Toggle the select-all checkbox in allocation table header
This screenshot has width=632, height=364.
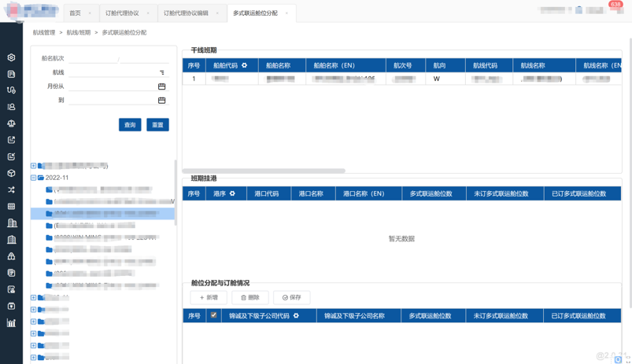click(213, 315)
